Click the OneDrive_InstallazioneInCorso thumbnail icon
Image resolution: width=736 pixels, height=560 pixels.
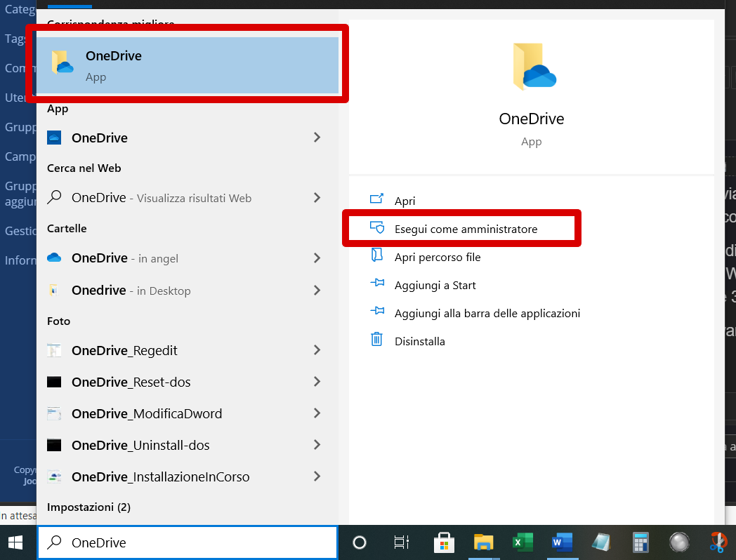point(55,476)
